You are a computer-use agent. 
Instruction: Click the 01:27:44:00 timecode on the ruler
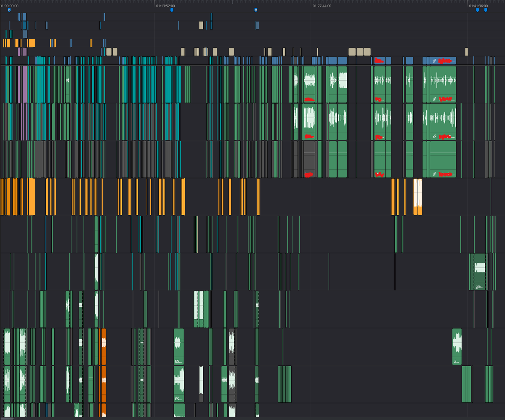[x=322, y=6]
